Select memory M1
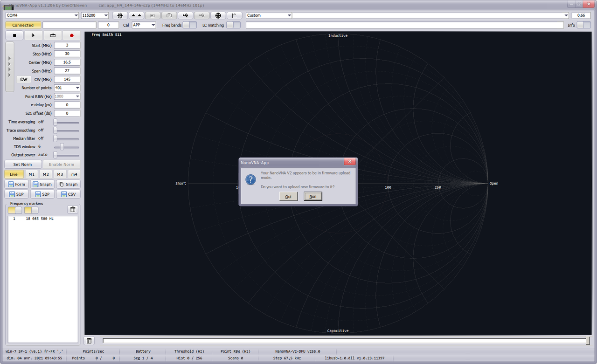This screenshot has height=364, width=597. (31, 174)
